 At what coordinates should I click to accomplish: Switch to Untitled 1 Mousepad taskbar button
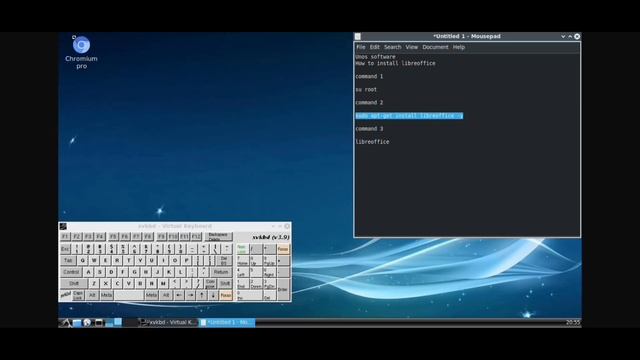tap(227, 322)
